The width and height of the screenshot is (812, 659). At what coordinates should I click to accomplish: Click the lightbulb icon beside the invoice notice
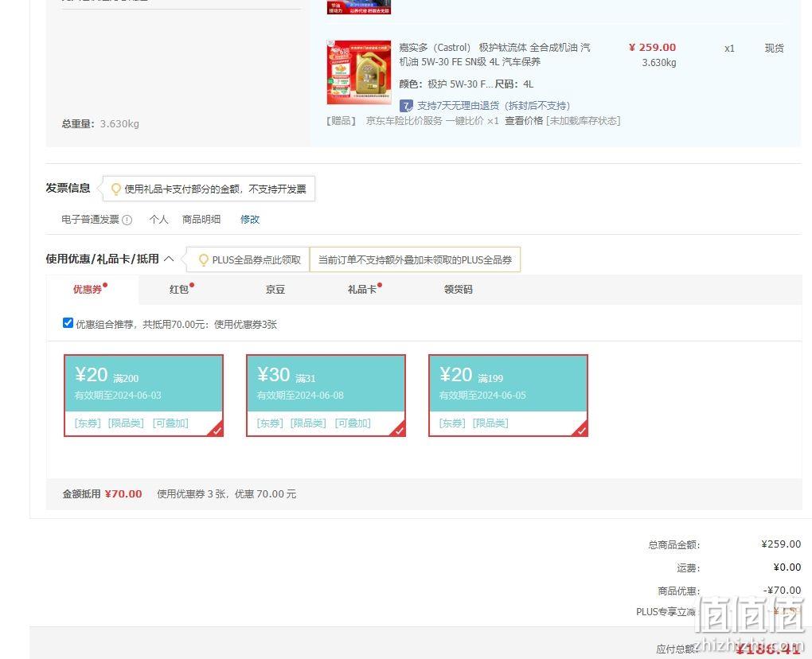[116, 189]
